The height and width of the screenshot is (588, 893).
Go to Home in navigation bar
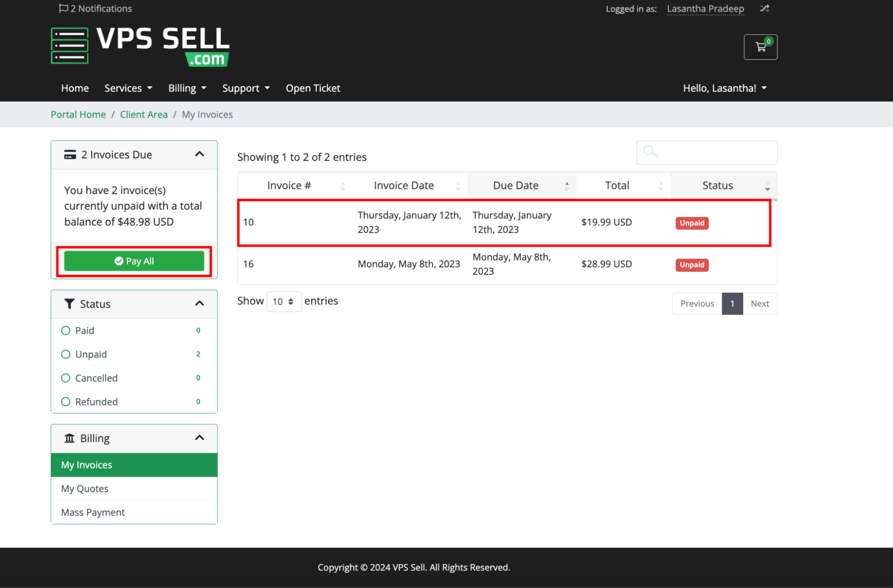(75, 88)
